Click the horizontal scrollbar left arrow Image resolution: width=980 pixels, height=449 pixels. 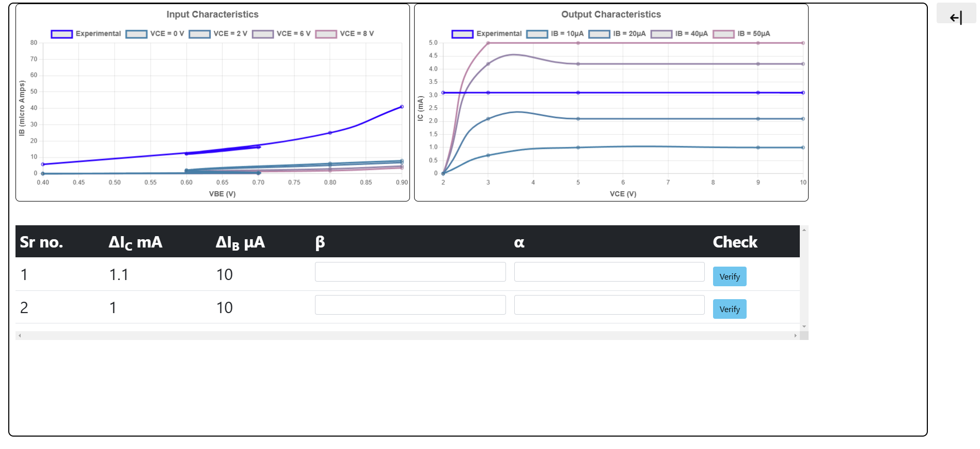tap(20, 336)
